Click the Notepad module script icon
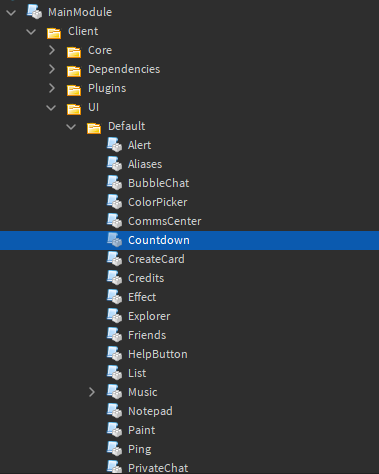Viewport: 379px width, 474px height. (114, 411)
